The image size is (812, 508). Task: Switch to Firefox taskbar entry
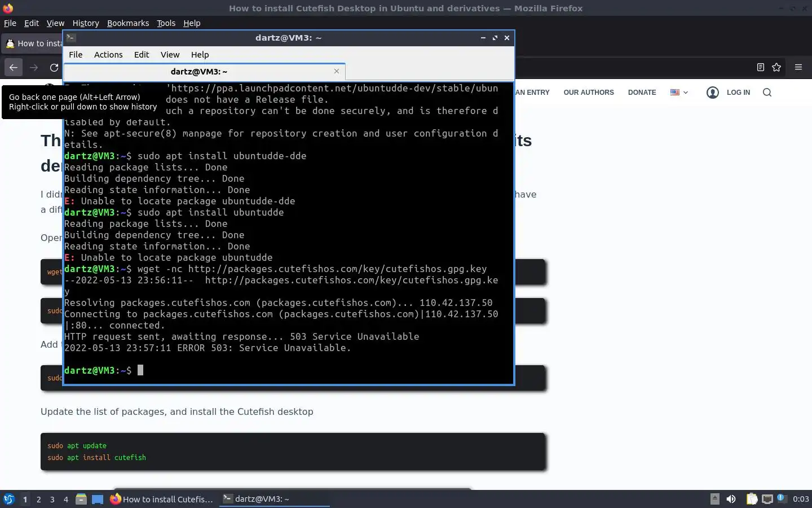[x=162, y=499]
